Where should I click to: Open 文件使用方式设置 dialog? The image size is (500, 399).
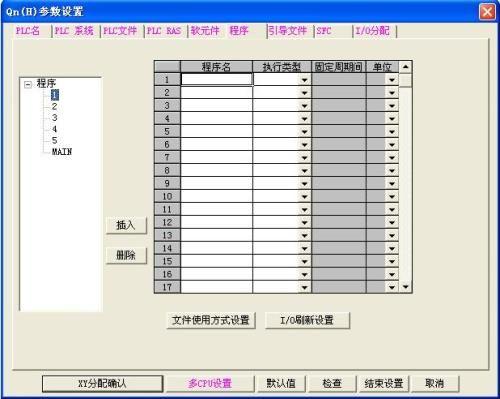(x=211, y=320)
